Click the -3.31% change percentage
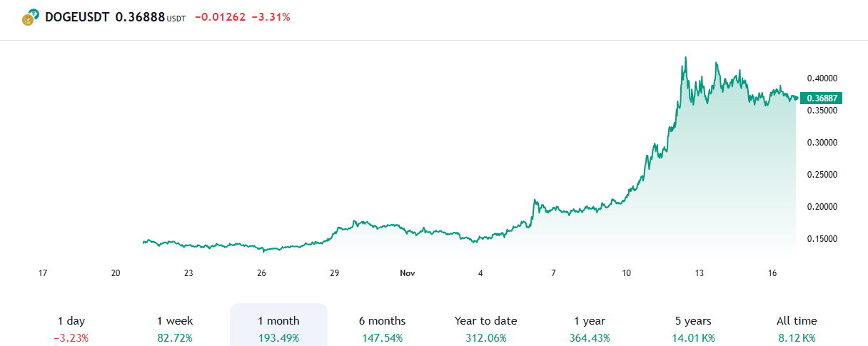Screen dimensions: 868x346 pyautogui.click(x=271, y=17)
